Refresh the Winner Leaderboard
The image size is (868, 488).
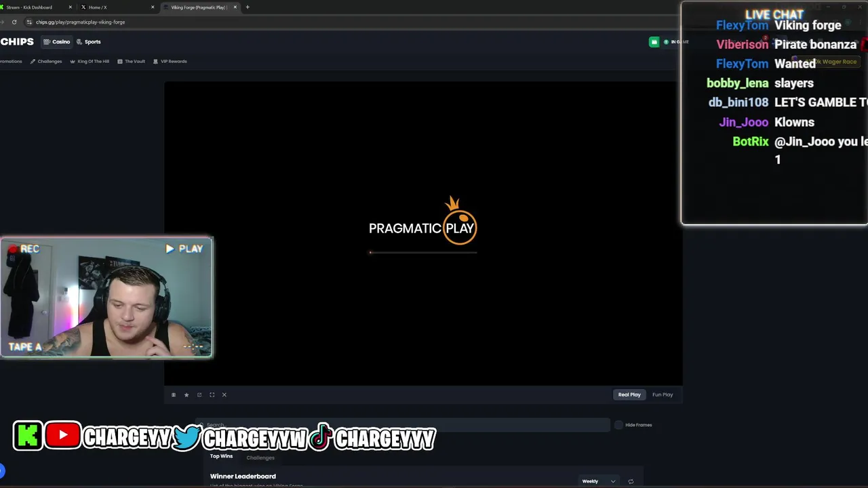[631, 481]
